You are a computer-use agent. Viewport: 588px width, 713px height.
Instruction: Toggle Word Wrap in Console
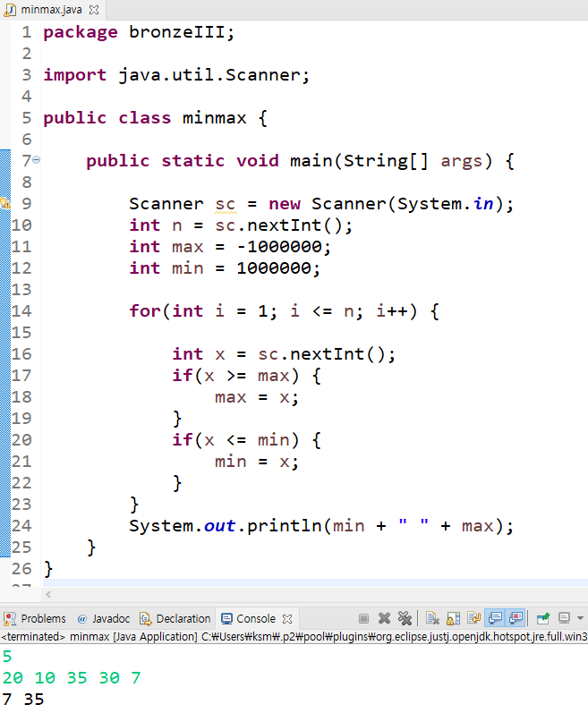coord(473,618)
